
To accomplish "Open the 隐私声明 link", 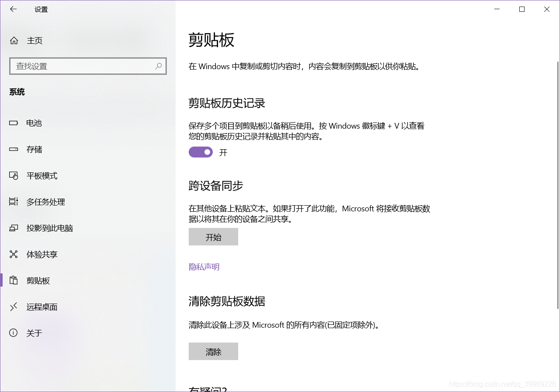I will (204, 267).
